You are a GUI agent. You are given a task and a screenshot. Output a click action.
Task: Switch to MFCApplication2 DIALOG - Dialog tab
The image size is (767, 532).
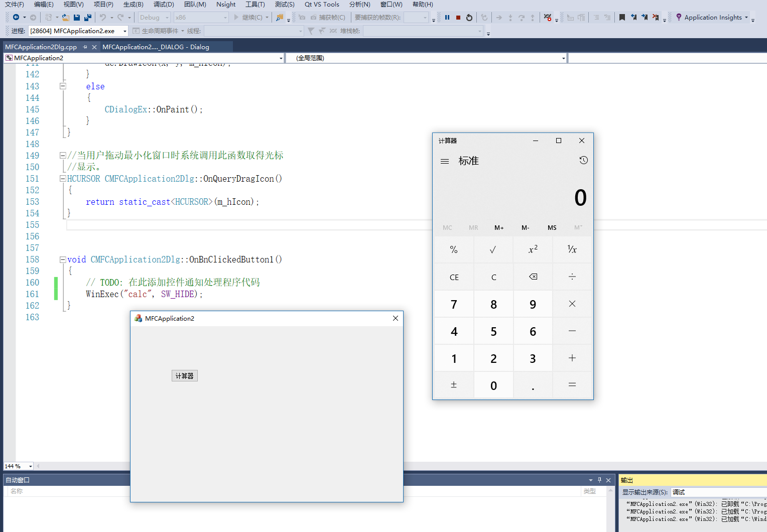[156, 47]
